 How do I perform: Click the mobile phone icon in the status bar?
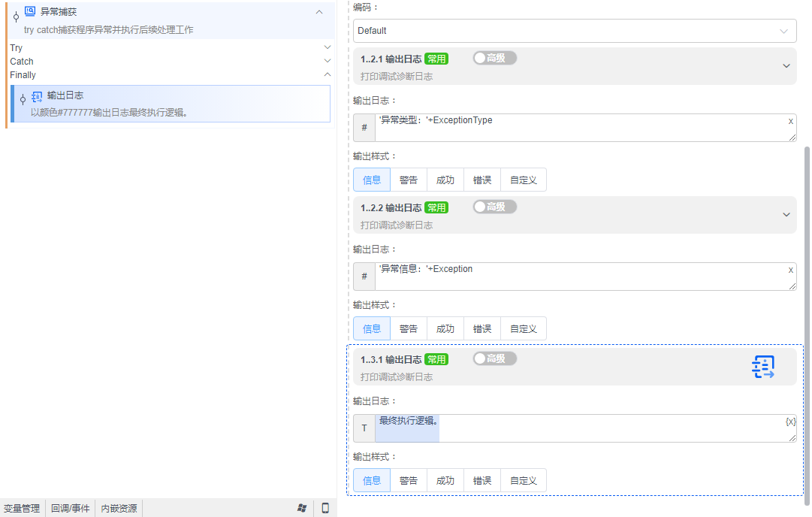324,508
